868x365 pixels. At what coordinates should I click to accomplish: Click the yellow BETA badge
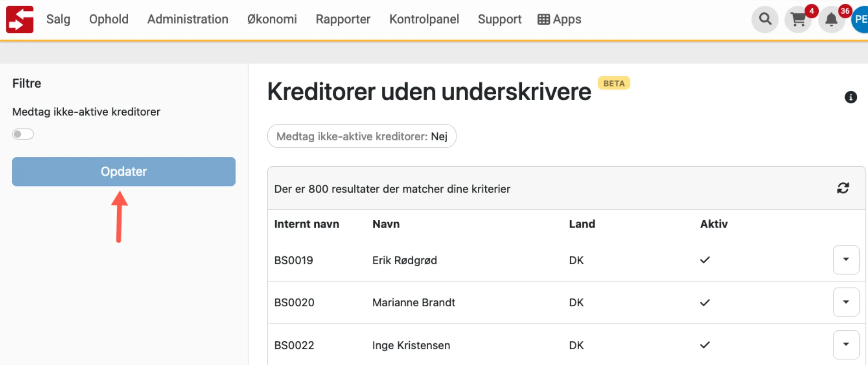614,83
